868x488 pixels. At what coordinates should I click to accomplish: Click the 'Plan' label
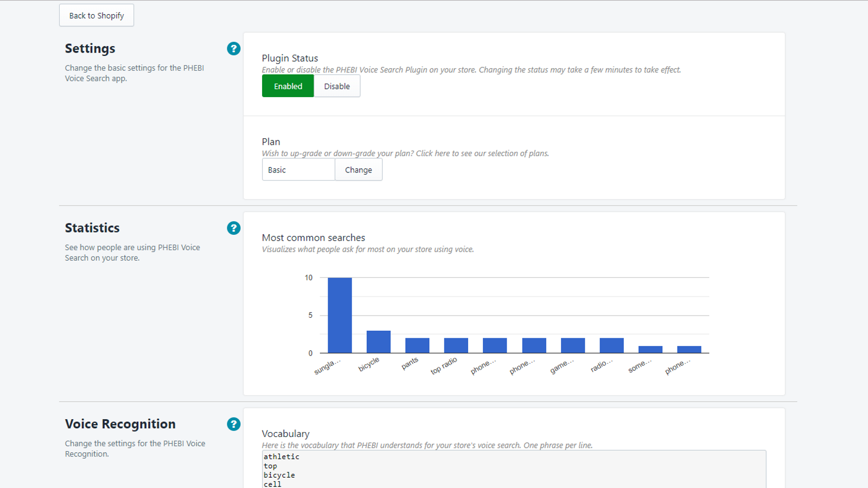271,142
